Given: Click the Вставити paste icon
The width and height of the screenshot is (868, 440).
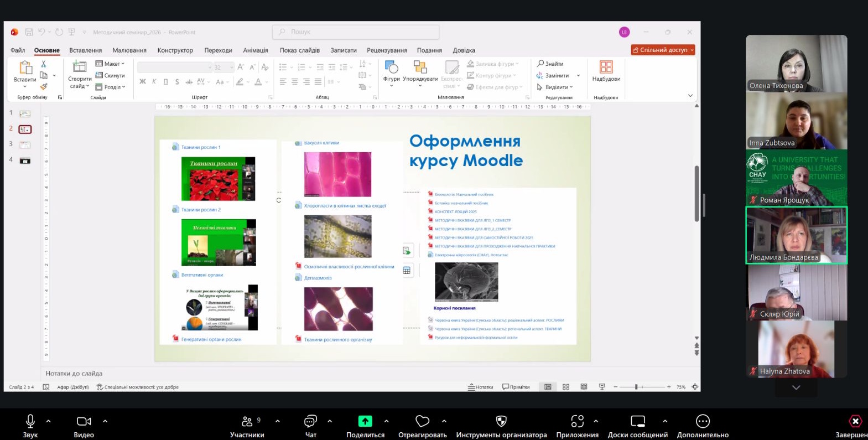Looking at the screenshot, I should [25, 69].
